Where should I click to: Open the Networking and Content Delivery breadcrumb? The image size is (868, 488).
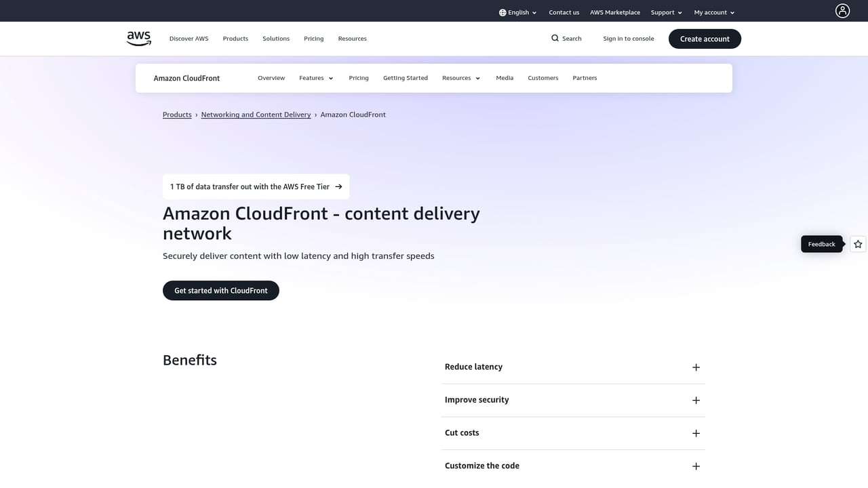click(x=256, y=115)
